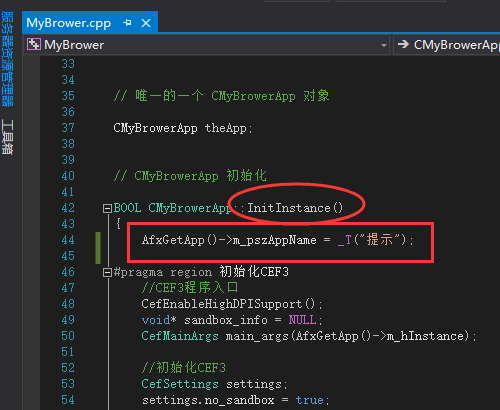Image resolution: width=500 pixels, height=410 pixels.
Task: Click settings.no_sandbox on line 54
Action: pos(208,400)
